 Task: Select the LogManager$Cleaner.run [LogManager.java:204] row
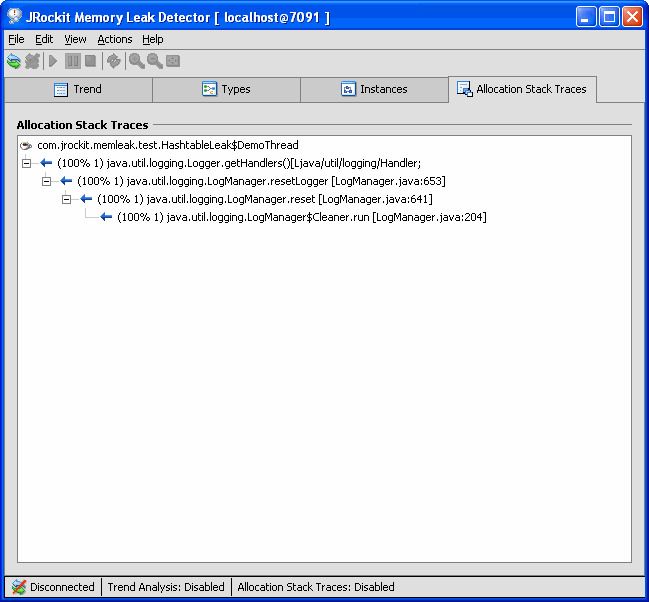[x=302, y=217]
